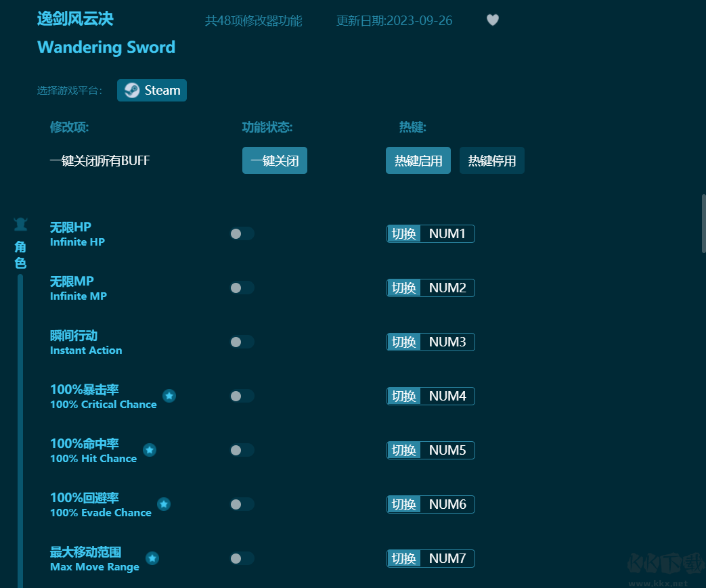Click the 功能状态: column header
This screenshot has width=706, height=588.
pos(267,127)
